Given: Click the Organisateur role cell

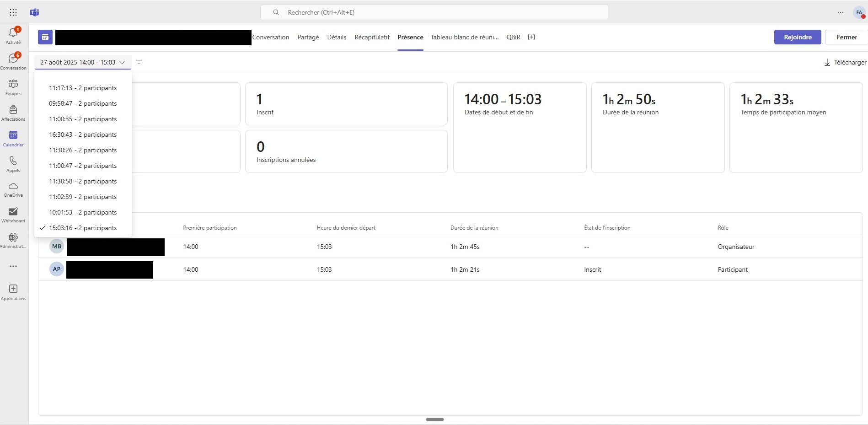Looking at the screenshot, I should (736, 247).
